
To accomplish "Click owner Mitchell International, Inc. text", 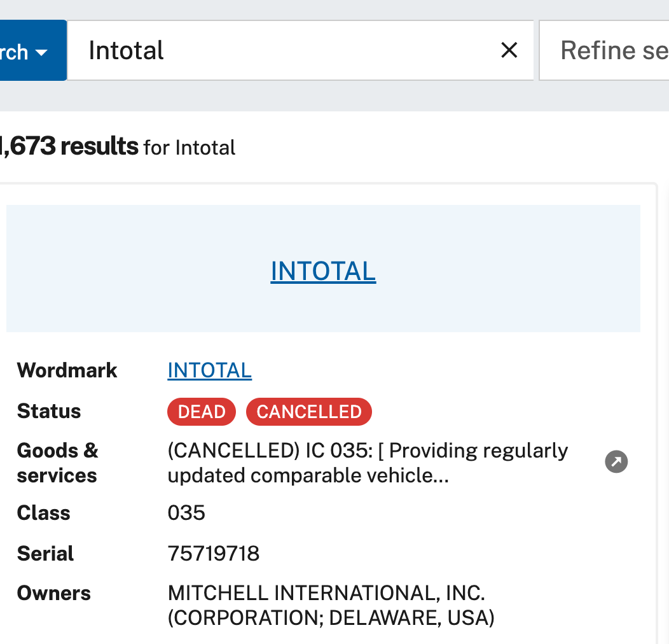I will tap(326, 593).
